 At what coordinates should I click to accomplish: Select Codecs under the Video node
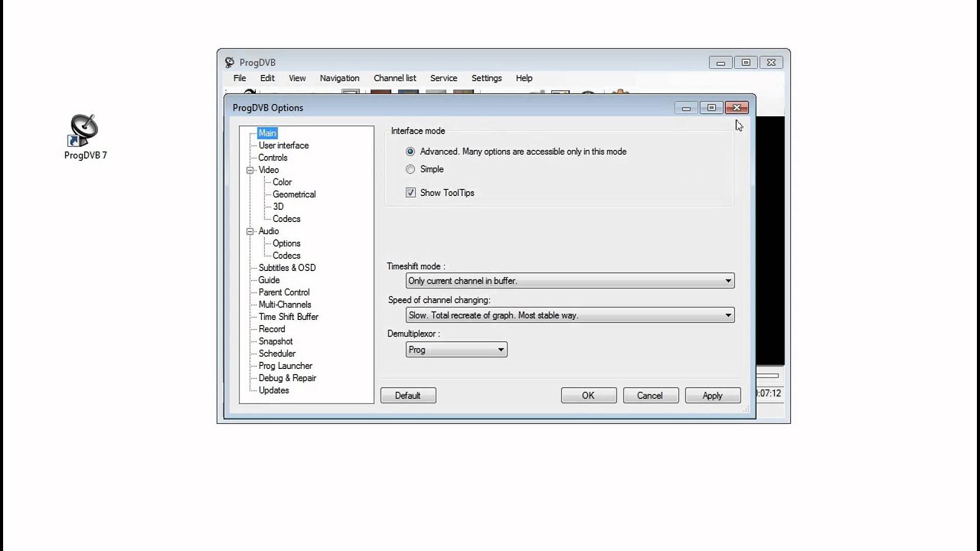(x=287, y=219)
